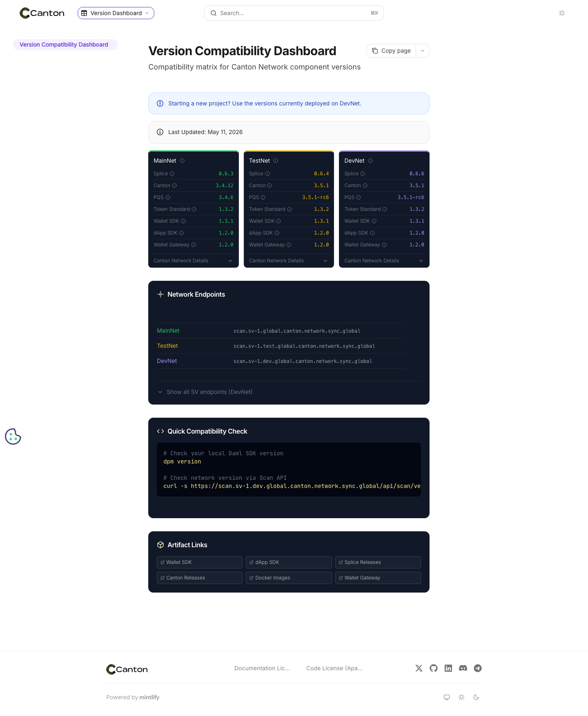This screenshot has height=716, width=588.
Task: Click info icon beside TestNet PQS
Action: 263,197
